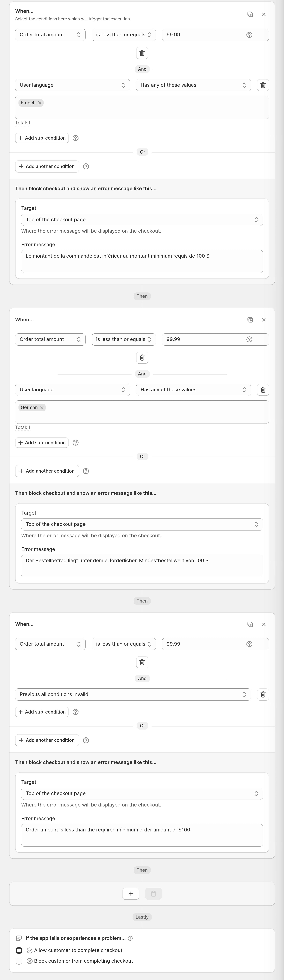The height and width of the screenshot is (980, 284).
Task: Open Has any of these values dropdown in French block
Action: click(193, 85)
